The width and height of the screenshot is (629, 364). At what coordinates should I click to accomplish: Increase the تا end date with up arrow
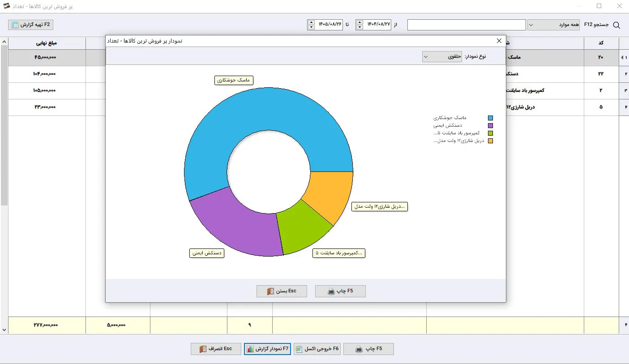pos(311,22)
